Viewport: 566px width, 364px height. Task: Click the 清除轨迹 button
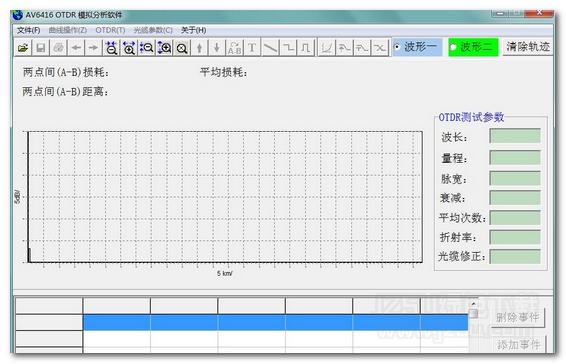(527, 47)
